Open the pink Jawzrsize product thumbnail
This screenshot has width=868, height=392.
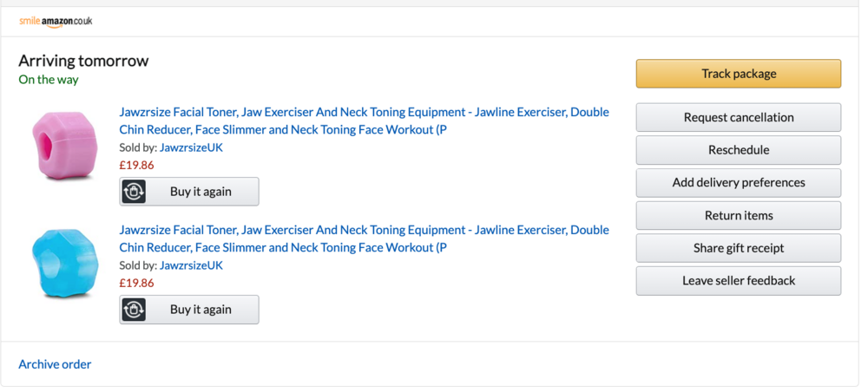point(65,146)
